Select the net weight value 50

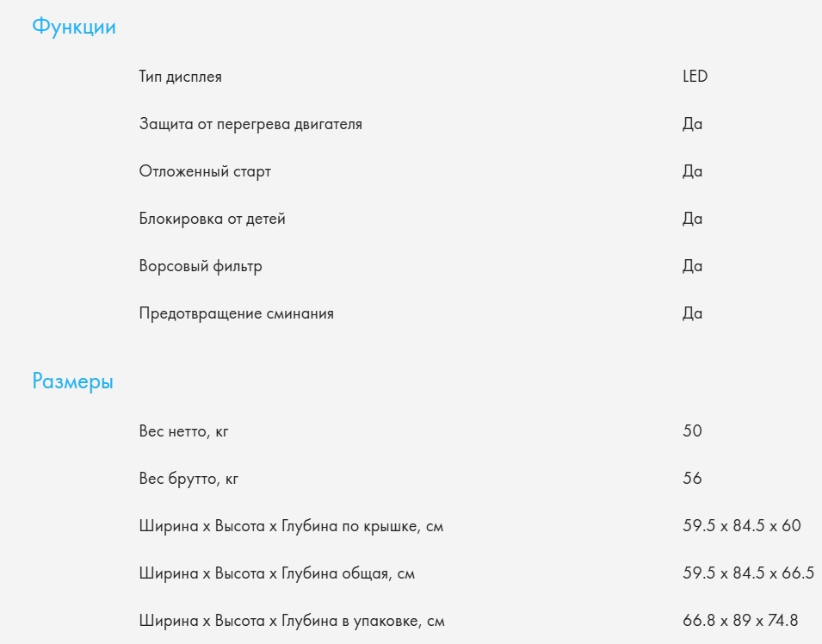click(x=692, y=430)
